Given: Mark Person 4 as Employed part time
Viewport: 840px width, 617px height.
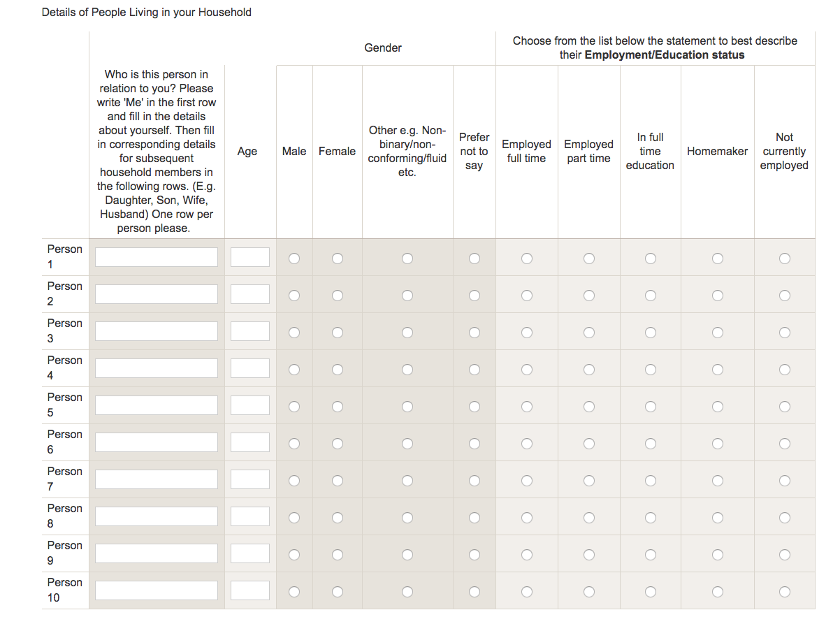Looking at the screenshot, I should 589,370.
